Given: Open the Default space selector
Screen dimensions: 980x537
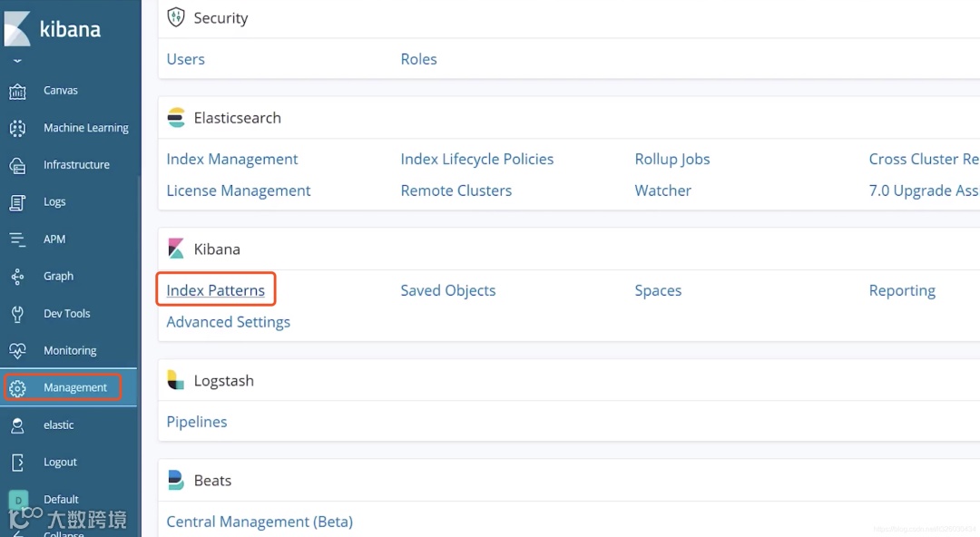Looking at the screenshot, I should point(62,500).
